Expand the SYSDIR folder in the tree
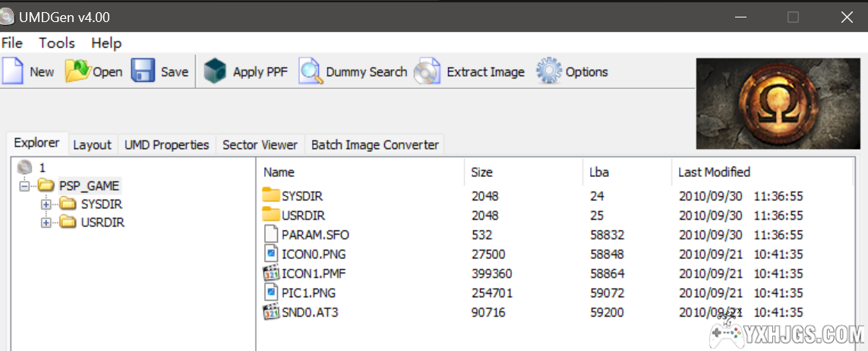 tap(46, 204)
